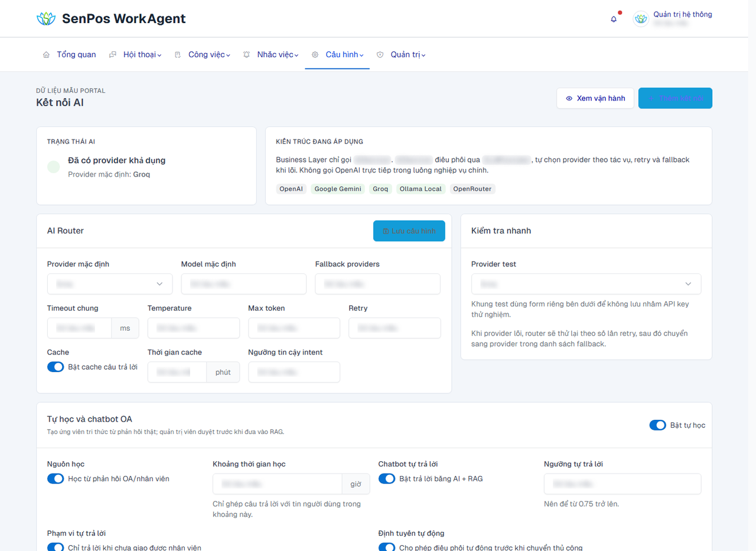This screenshot has height=551, width=756.
Task: Toggle Học từ phản hồi OA/nhân viên
Action: pos(56,478)
